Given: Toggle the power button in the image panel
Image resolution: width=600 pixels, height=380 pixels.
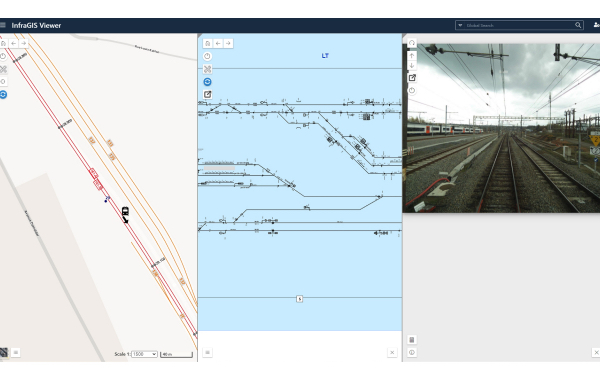Looking at the screenshot, I should 412,91.
